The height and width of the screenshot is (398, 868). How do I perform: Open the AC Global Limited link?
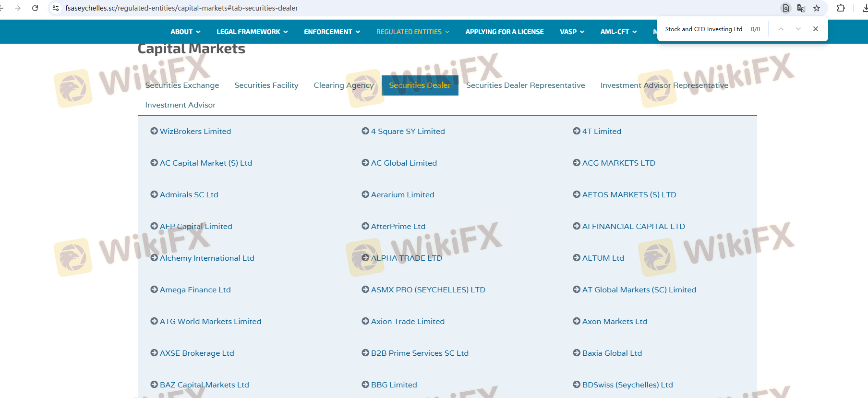coord(404,163)
